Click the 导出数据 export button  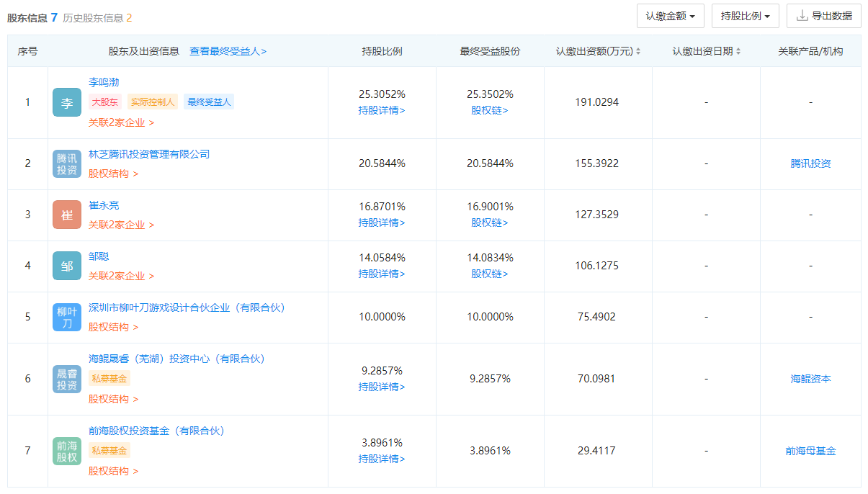coord(823,16)
